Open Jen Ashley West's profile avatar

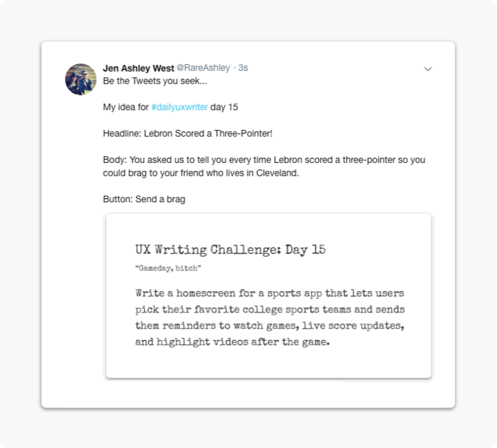tap(81, 80)
